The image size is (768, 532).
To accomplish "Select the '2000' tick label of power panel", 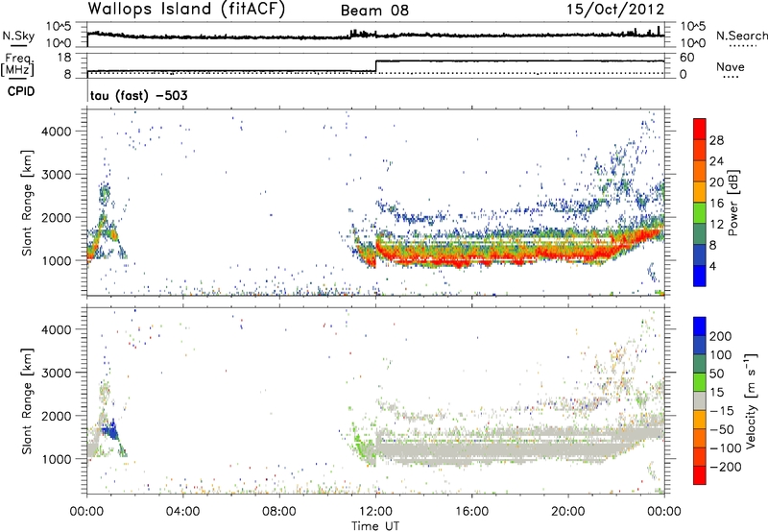I will coord(56,217).
